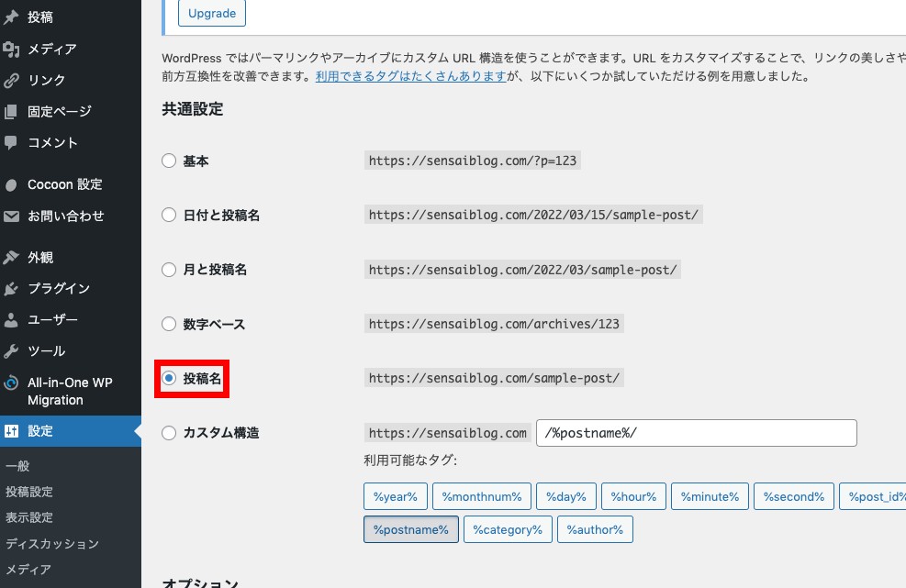Screen dimensions: 906x588
Task: Click the paintbrush icon for 外観
Action: [x=11, y=258]
